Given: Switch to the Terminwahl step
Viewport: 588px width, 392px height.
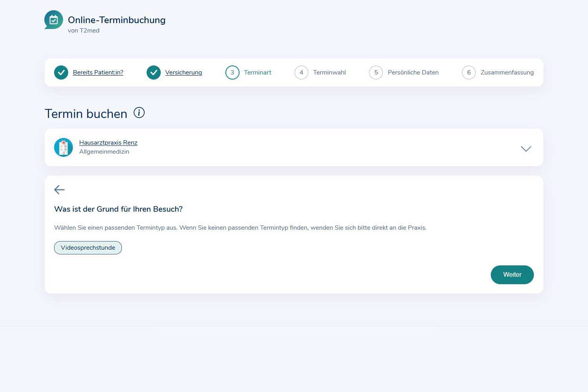Looking at the screenshot, I should [329, 73].
